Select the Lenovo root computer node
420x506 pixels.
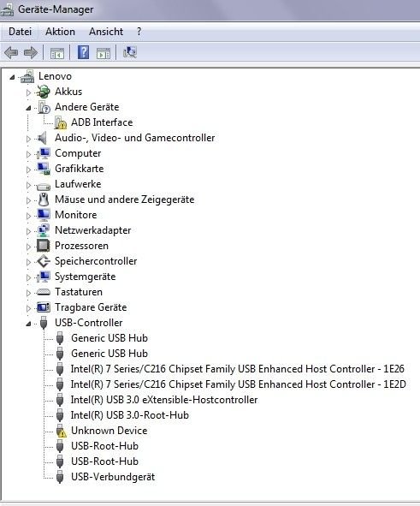click(x=55, y=76)
